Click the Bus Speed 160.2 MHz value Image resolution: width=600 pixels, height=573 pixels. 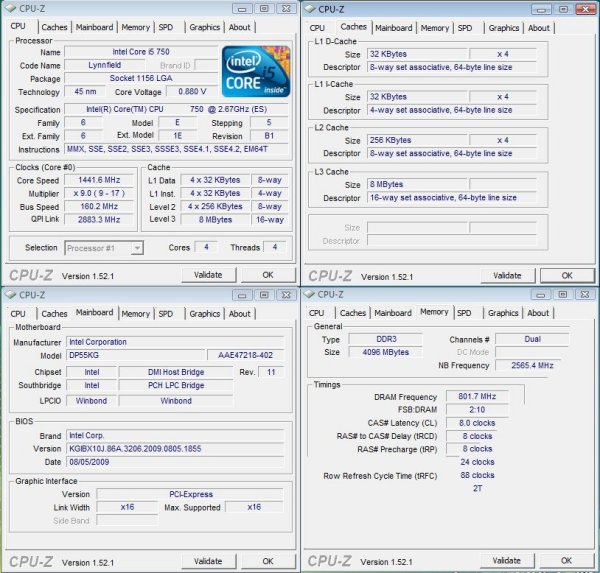[x=99, y=206]
